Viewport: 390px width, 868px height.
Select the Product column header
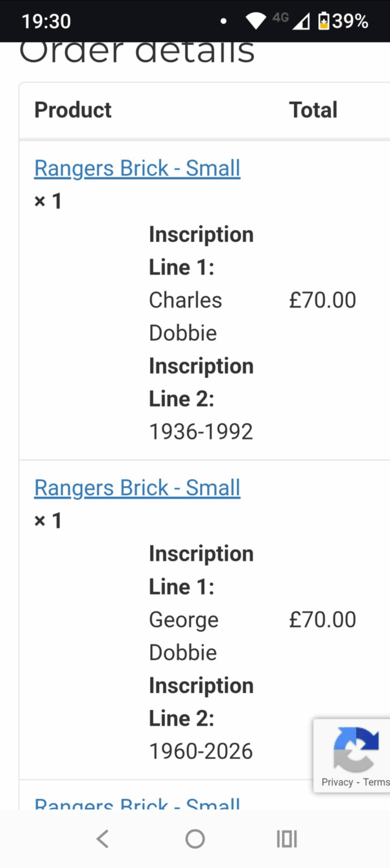click(72, 110)
